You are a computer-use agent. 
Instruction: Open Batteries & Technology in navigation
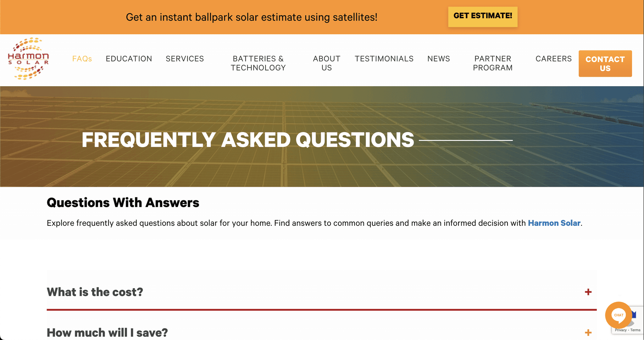click(258, 63)
